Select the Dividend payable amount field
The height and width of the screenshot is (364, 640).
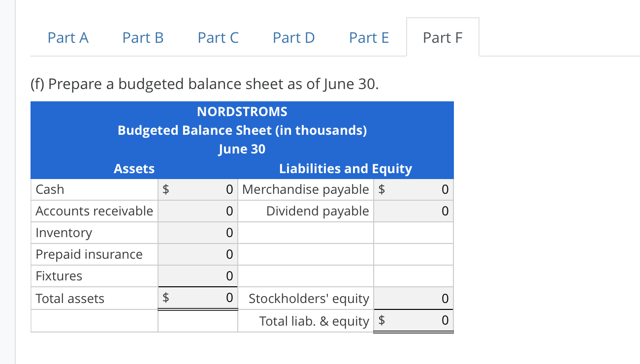414,211
